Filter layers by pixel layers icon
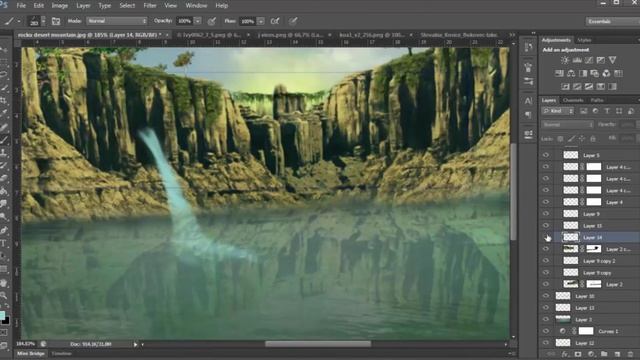Screen dimensions: 640x360 click(583, 111)
